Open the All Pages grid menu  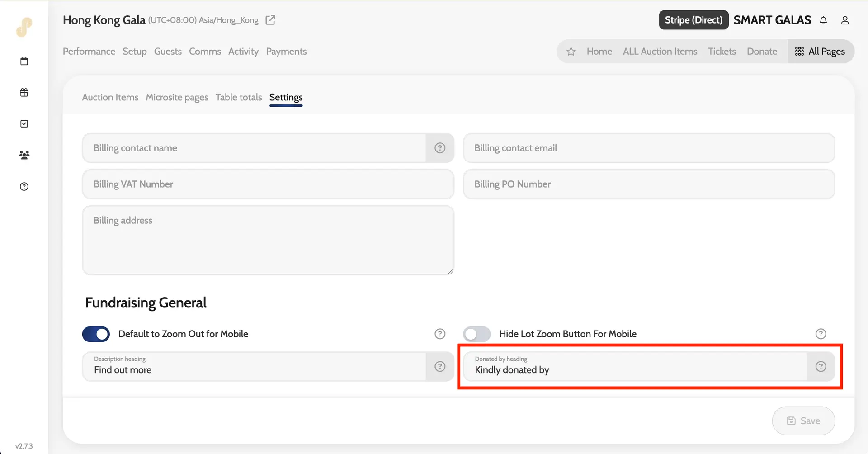821,52
